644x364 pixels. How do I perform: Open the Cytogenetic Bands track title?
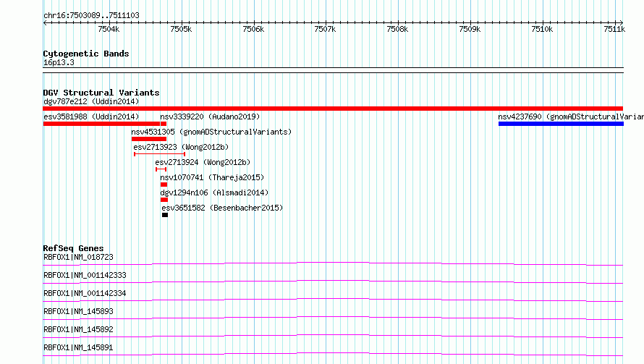coord(86,54)
